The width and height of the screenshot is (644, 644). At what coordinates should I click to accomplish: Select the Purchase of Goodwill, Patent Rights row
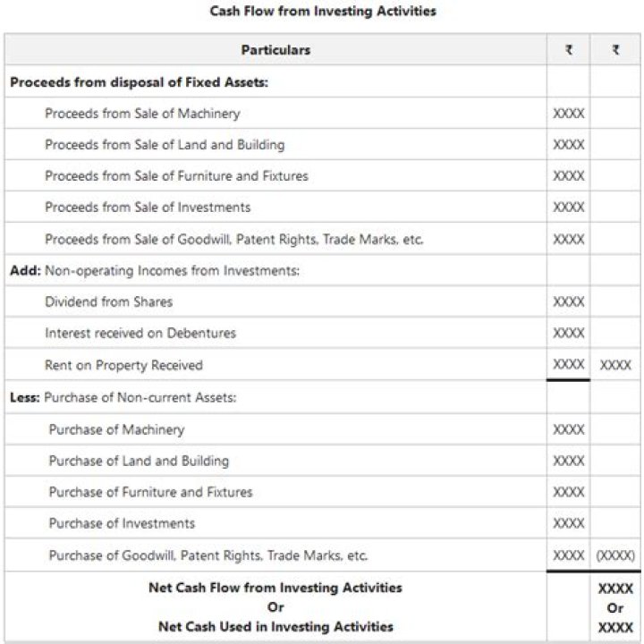(x=208, y=555)
